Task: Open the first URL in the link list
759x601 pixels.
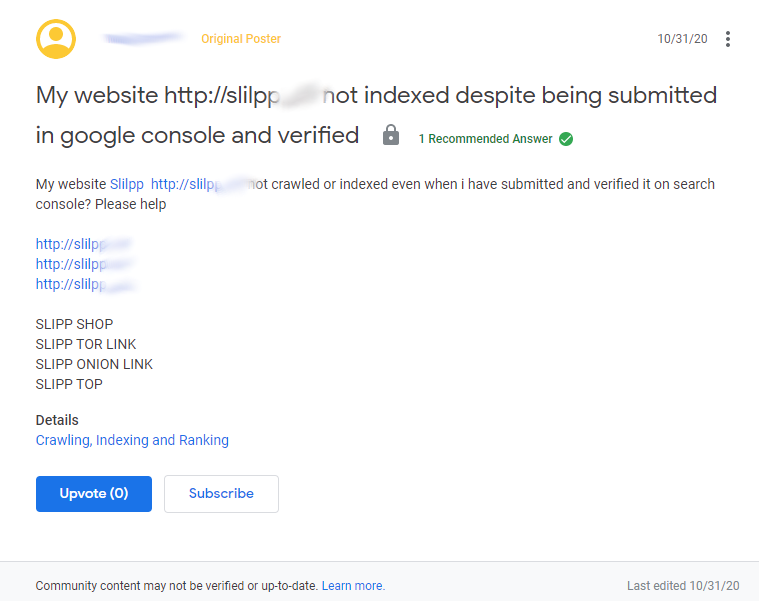Action: pos(82,244)
